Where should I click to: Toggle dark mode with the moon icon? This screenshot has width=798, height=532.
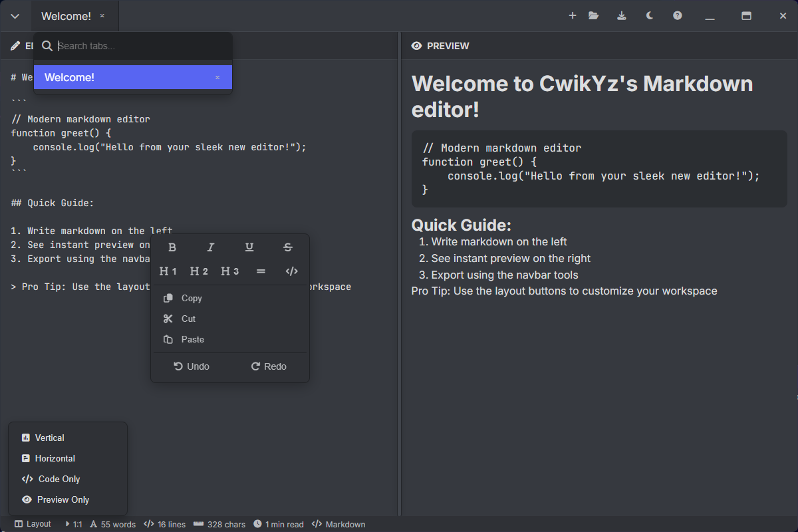650,16
